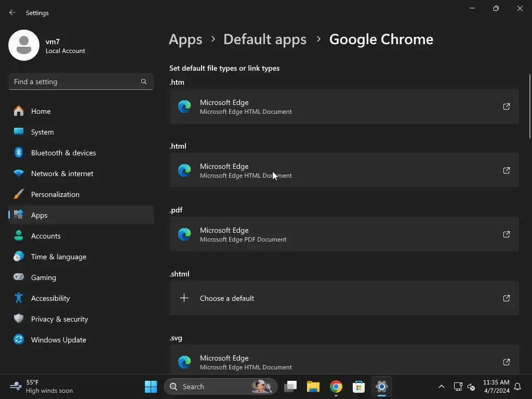The height and width of the screenshot is (399, 532).
Task: Open Gaming settings
Action: (81, 277)
